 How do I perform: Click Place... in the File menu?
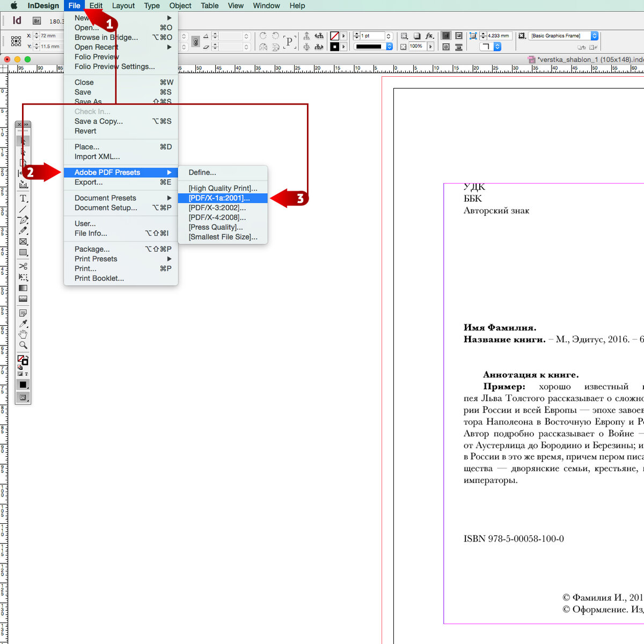(121, 147)
